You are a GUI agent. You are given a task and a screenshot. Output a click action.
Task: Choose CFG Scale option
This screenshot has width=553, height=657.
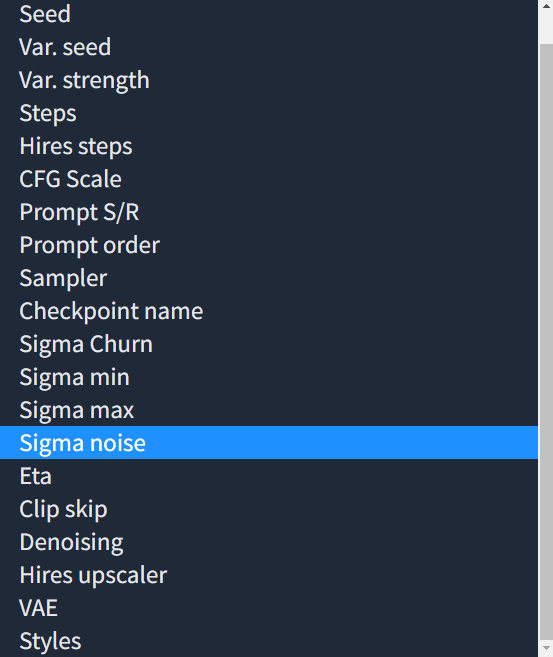click(x=269, y=178)
